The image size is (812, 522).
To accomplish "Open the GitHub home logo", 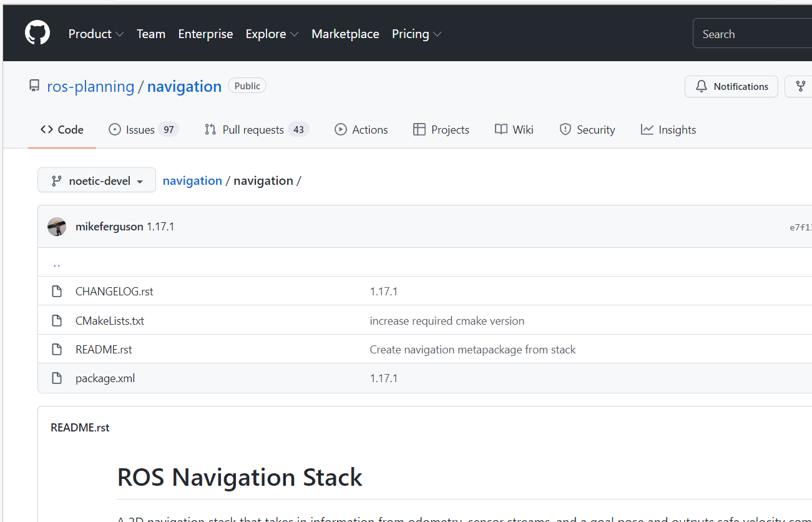I will click(x=37, y=33).
